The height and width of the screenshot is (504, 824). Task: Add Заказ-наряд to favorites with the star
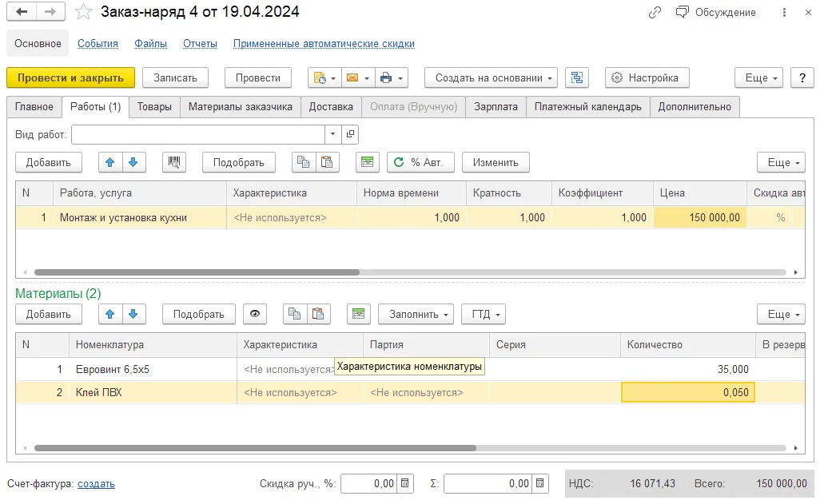pyautogui.click(x=83, y=11)
